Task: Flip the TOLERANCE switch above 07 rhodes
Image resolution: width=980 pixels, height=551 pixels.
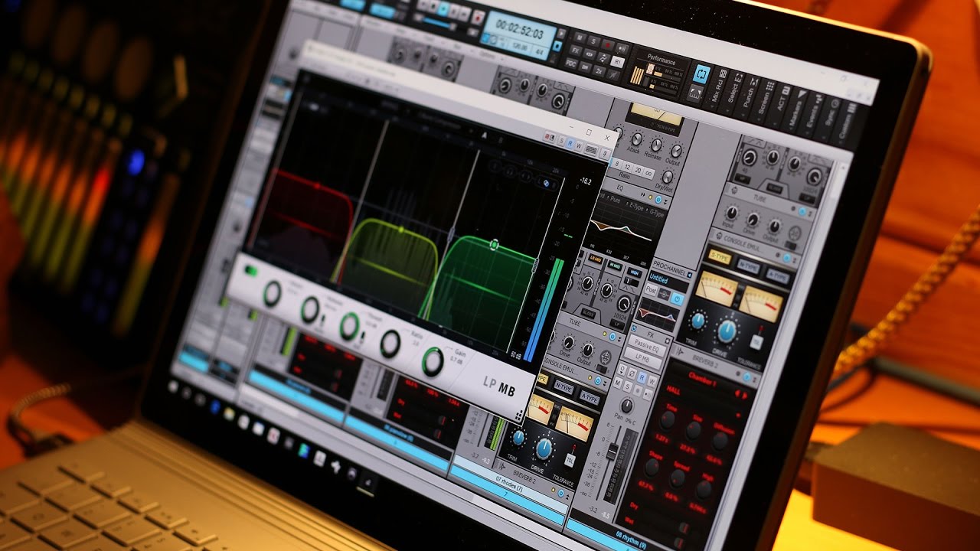Action: [570, 459]
